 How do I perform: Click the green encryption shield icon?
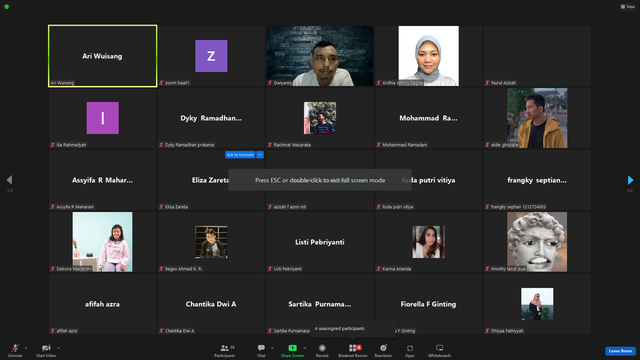tap(7, 7)
